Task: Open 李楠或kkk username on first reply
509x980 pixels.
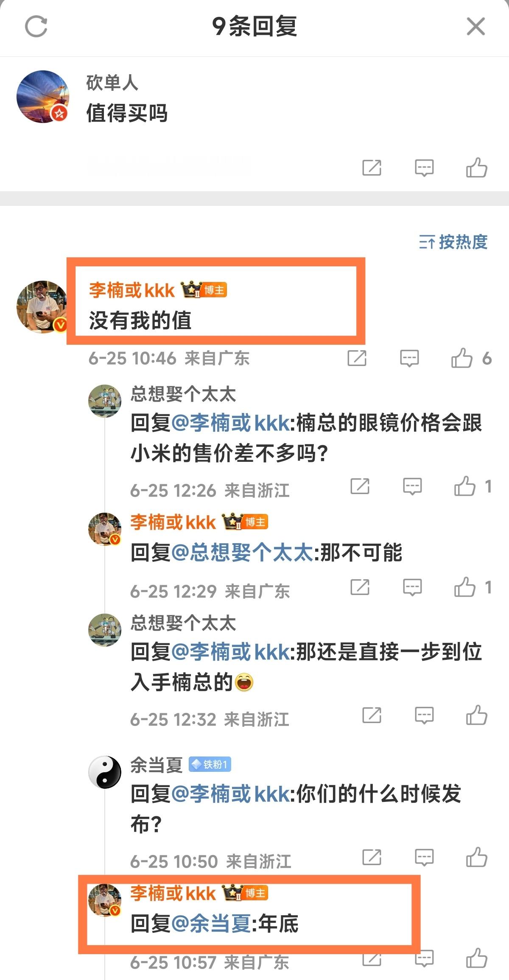Action: point(132,290)
